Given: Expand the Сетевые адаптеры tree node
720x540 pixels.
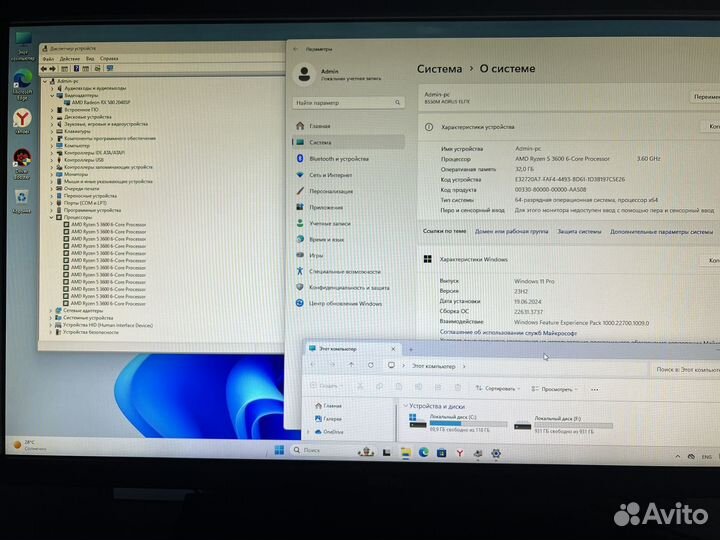Looking at the screenshot, I should [x=51, y=310].
